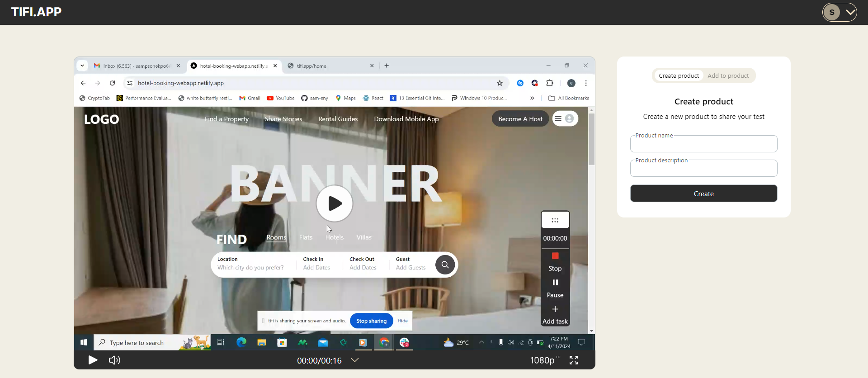Go home via the TIFI.APP logo
The height and width of the screenshot is (378, 868).
36,12
